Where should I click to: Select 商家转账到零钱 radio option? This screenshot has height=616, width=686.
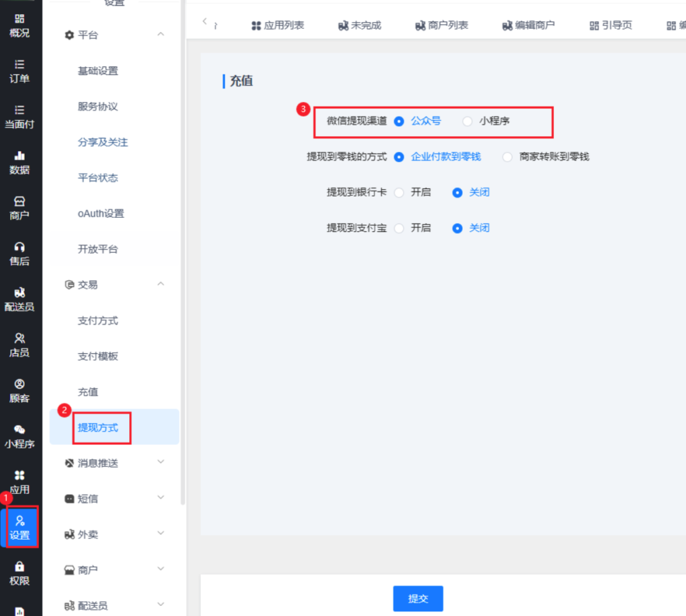(507, 157)
